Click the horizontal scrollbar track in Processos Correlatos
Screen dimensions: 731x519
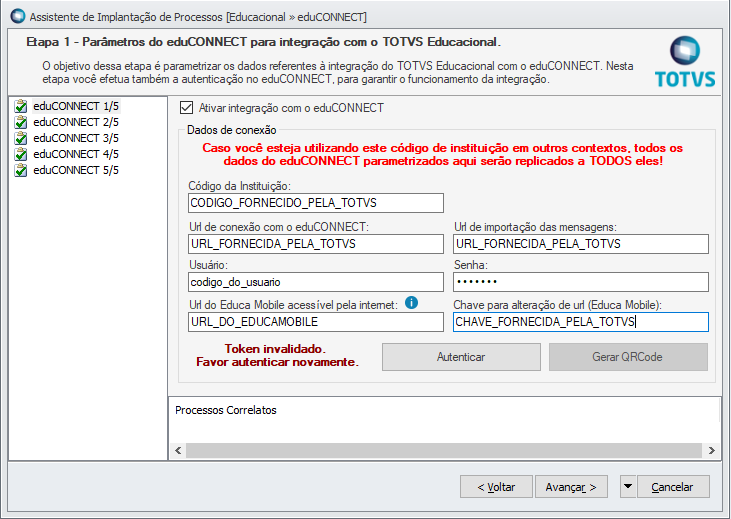point(444,450)
